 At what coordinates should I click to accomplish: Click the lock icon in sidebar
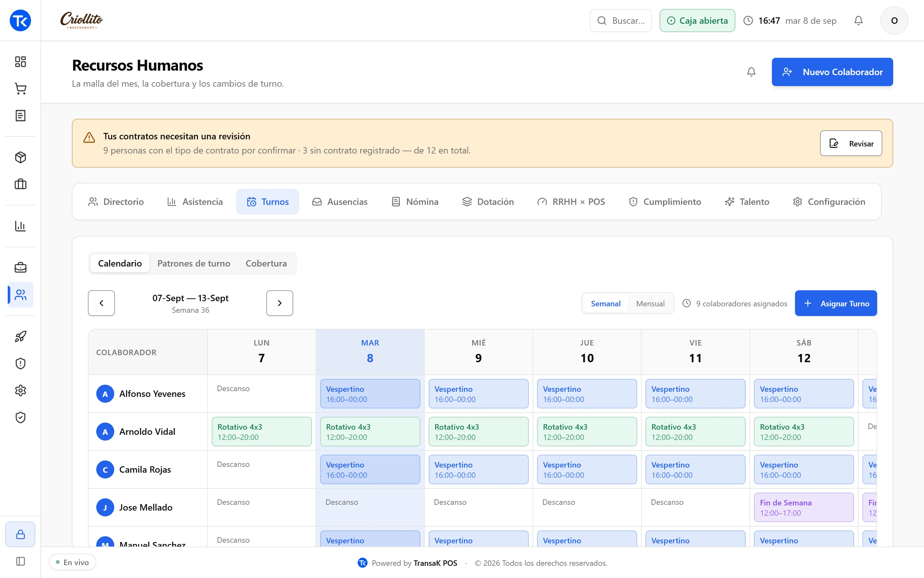coord(20,534)
